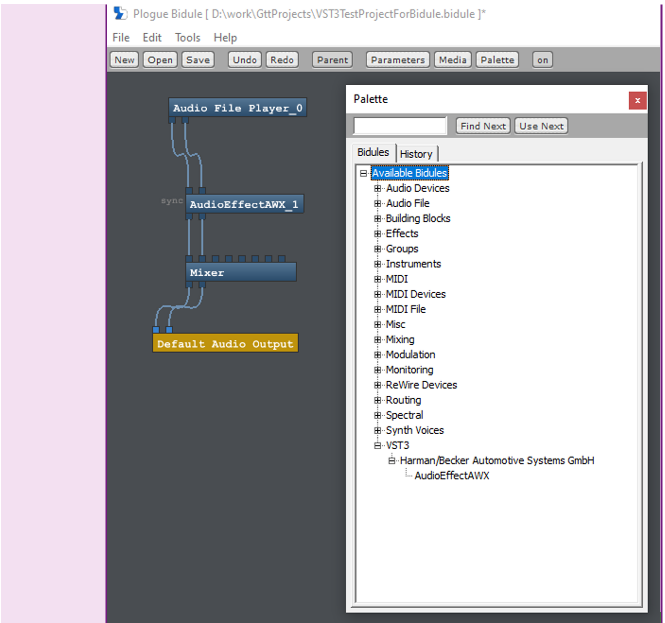665x623 pixels.
Task: Select the VST3 tree label
Action: click(x=397, y=445)
